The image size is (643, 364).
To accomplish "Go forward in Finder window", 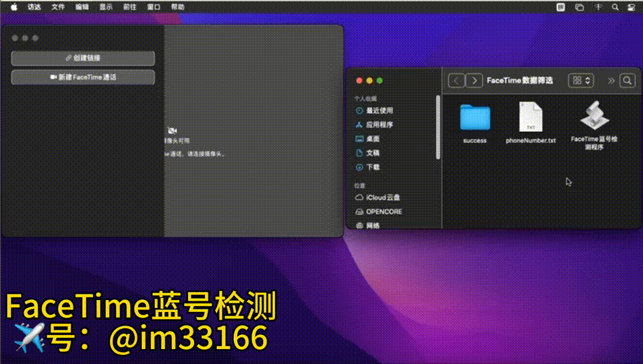I will (x=474, y=81).
